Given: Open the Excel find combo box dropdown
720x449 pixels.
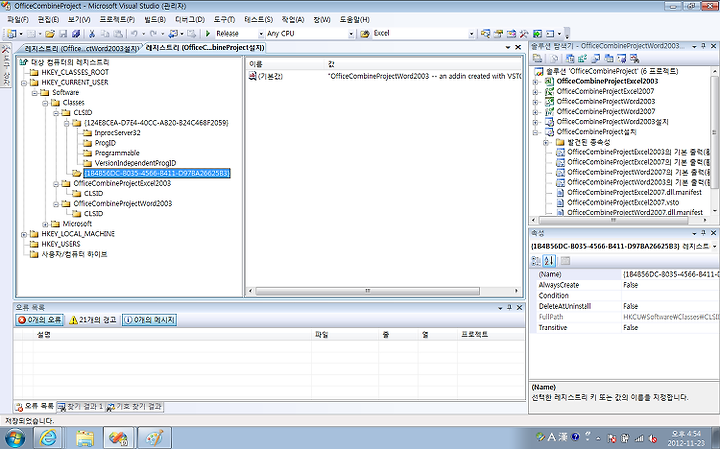Looking at the screenshot, I should (x=471, y=34).
